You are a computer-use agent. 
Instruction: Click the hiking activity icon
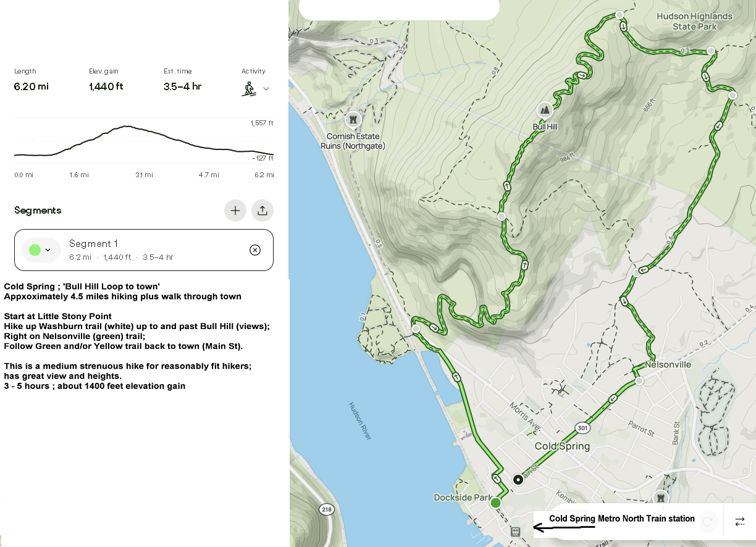[x=250, y=88]
